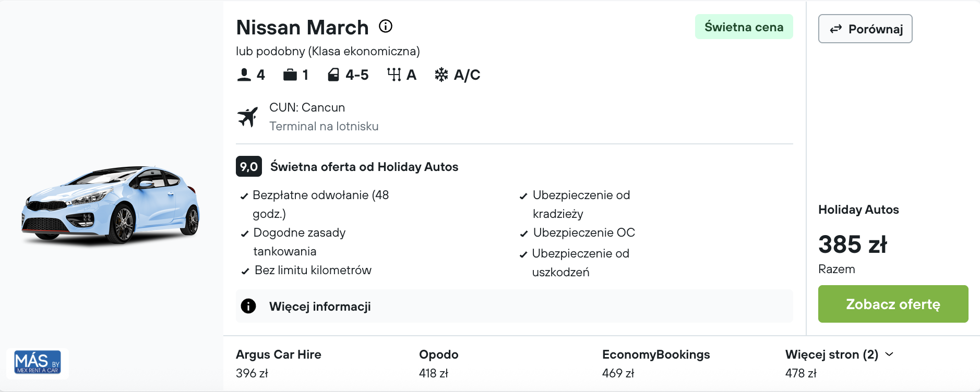980x392 pixels.
Task: Click the snowflake air conditioning icon
Action: [x=441, y=75]
